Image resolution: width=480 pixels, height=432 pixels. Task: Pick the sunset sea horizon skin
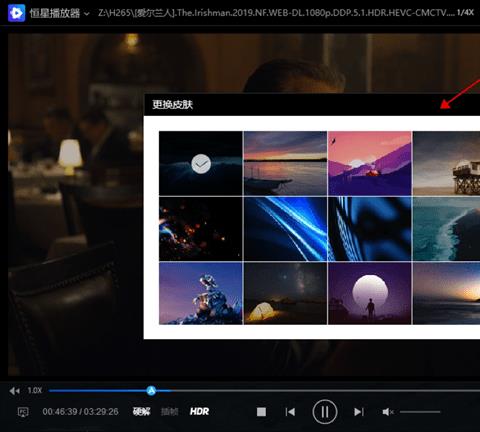point(446,293)
